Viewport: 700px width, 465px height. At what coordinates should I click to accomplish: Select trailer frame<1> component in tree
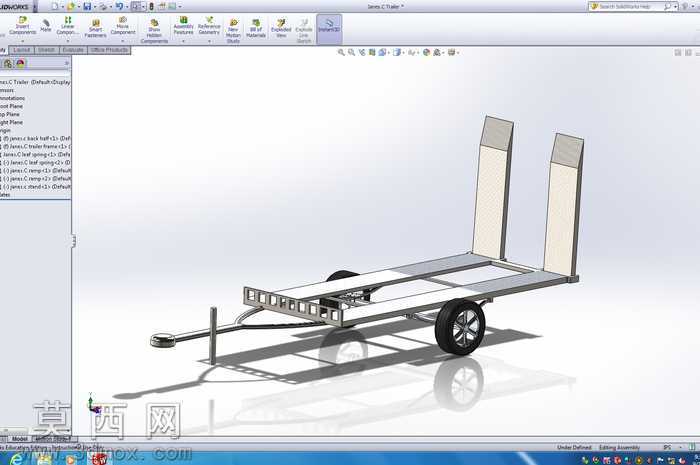[36, 146]
